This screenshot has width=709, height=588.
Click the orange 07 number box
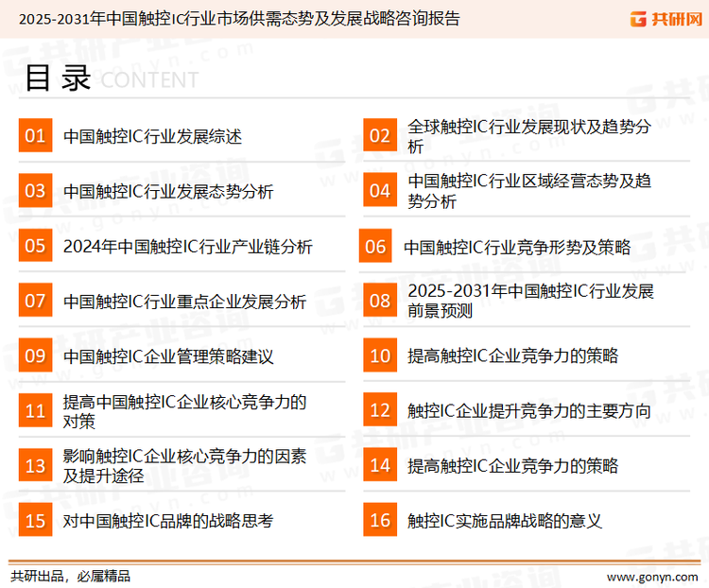coord(35,301)
